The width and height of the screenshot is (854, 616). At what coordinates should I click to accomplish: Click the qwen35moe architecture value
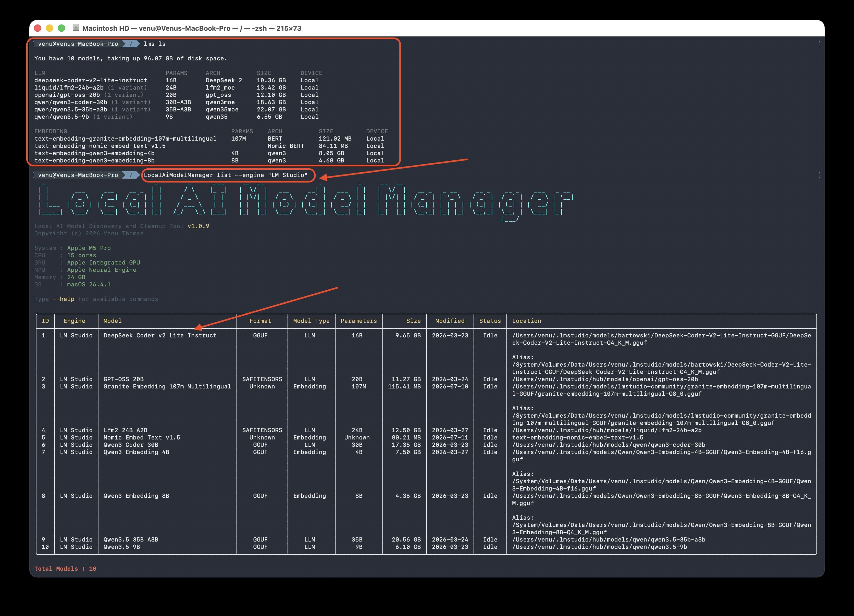tap(222, 110)
